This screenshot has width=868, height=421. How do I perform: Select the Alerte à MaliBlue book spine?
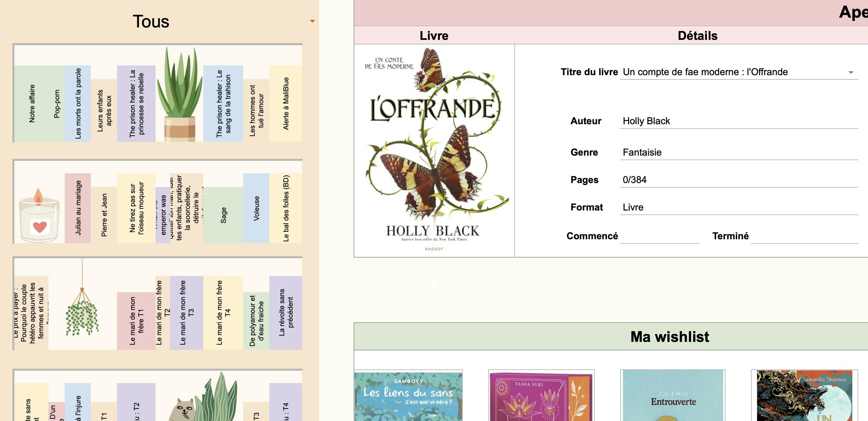coord(286,103)
